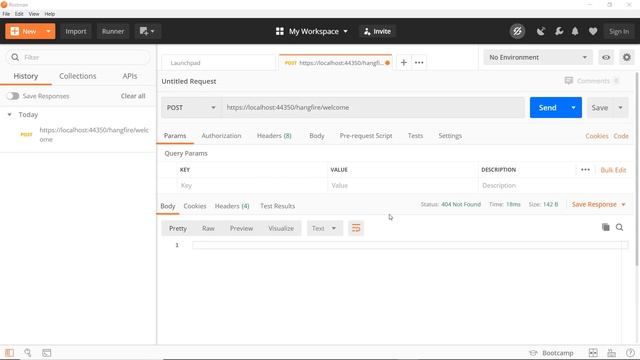Open keyboard shortcuts icon in status bar
Image resolution: width=640 pixels, height=360 pixels.
pos(611,353)
